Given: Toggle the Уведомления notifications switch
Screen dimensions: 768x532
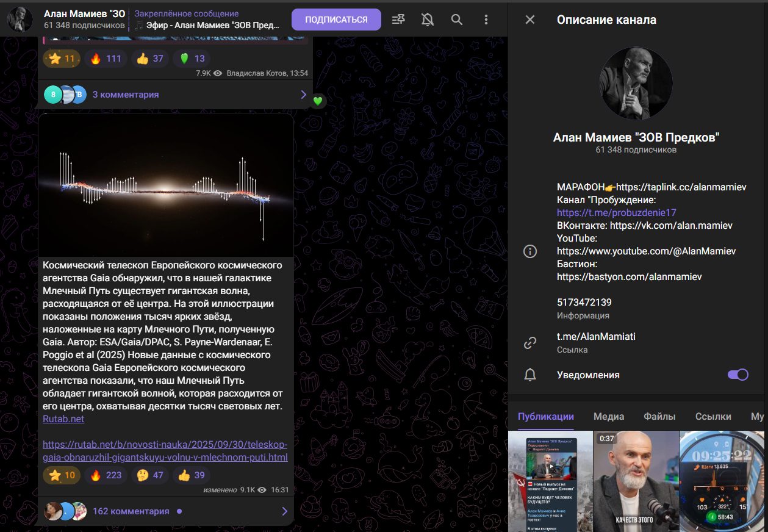Looking at the screenshot, I should (737, 375).
